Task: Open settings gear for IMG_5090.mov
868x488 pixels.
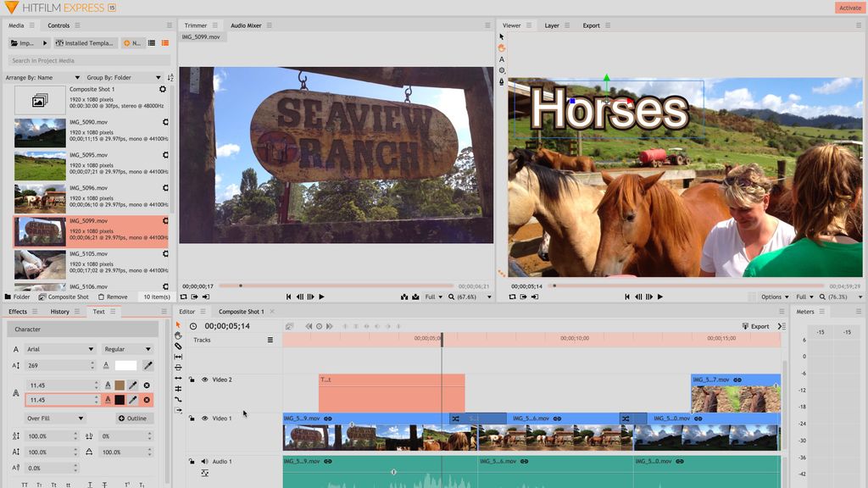Action: 164,122
